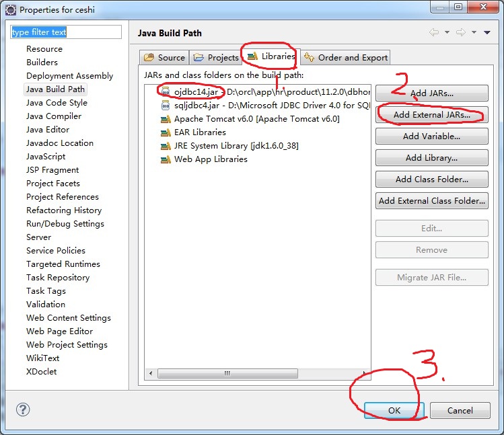Screen dimensions: 504x435
Task: Click the Add Variable... button
Action: coord(432,136)
